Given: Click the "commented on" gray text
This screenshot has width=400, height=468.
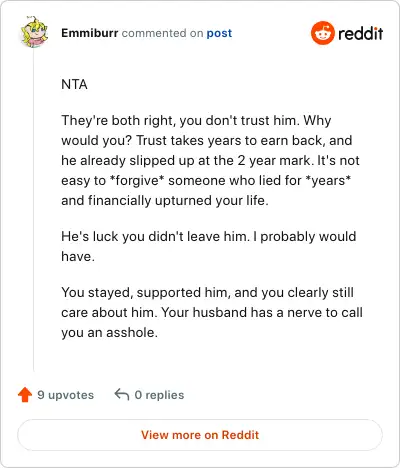Looking at the screenshot, I should (x=162, y=33).
